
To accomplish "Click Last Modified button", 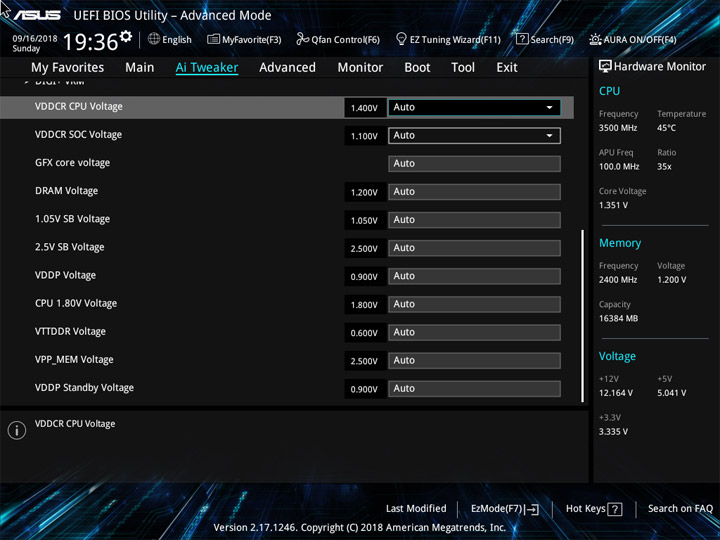I will click(x=416, y=509).
